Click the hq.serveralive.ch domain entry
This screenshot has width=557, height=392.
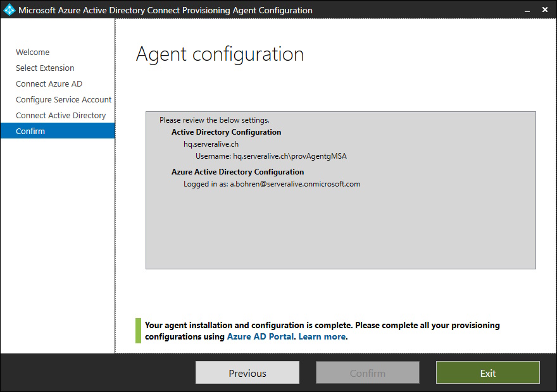click(x=211, y=144)
